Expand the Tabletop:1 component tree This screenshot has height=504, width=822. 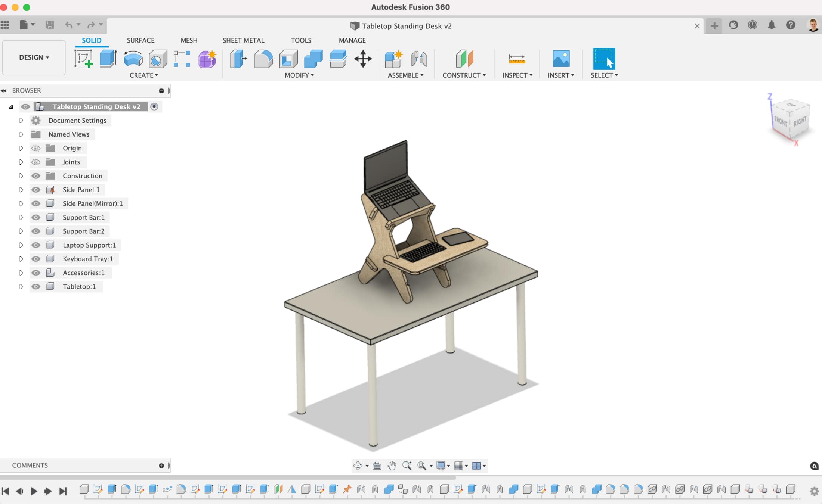coord(21,286)
